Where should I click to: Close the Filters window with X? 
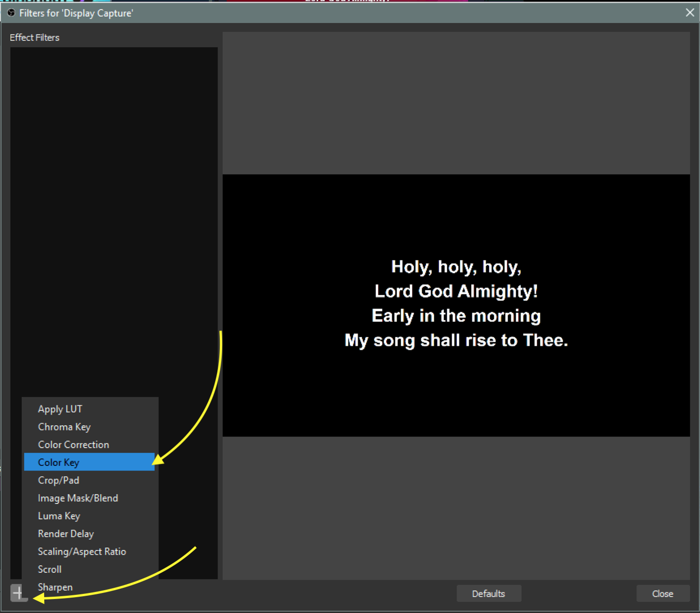point(690,13)
